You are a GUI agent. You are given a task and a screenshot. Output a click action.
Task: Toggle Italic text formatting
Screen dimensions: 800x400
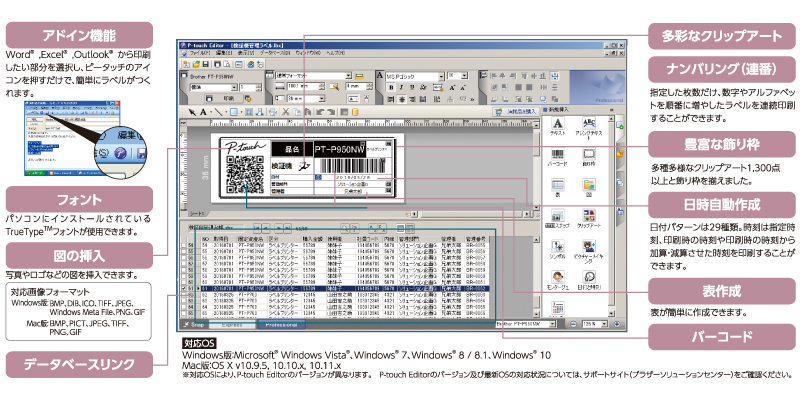pos(402,88)
